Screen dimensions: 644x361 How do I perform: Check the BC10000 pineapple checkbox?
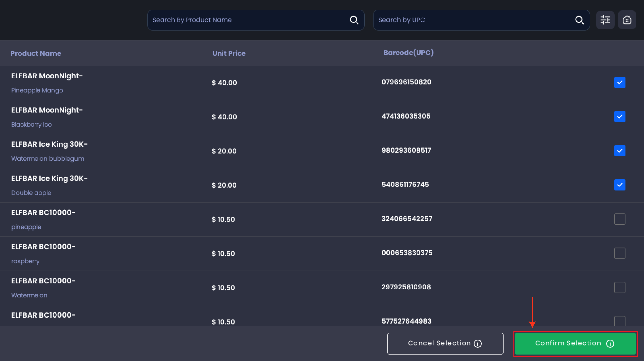620,219
